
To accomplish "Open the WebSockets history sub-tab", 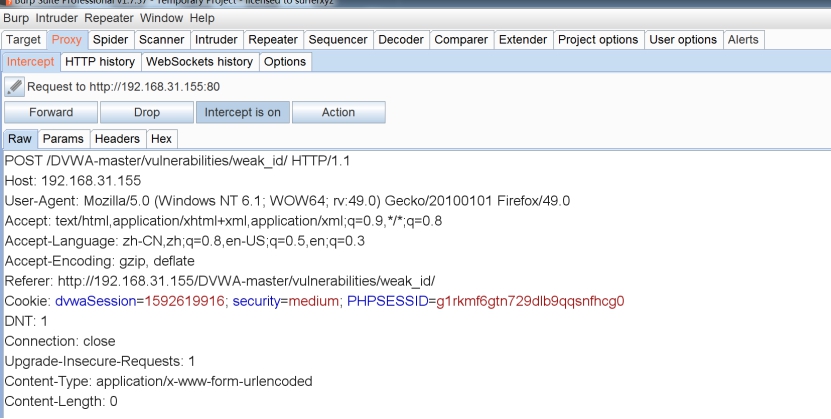I will 199,61.
